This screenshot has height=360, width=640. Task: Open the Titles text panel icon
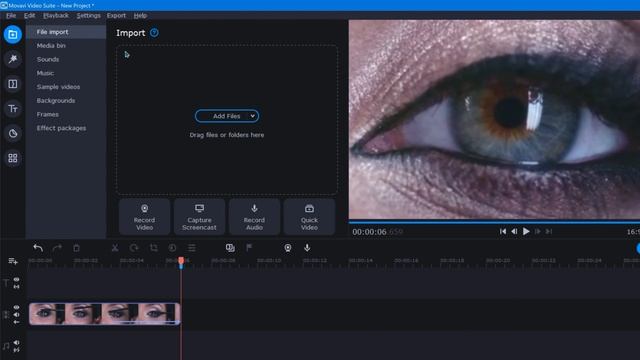[x=13, y=109]
